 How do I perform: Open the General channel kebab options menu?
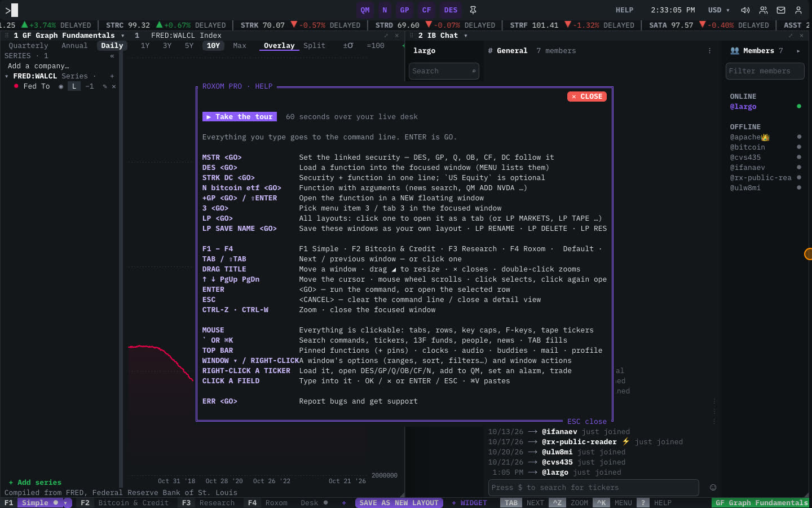tap(709, 51)
